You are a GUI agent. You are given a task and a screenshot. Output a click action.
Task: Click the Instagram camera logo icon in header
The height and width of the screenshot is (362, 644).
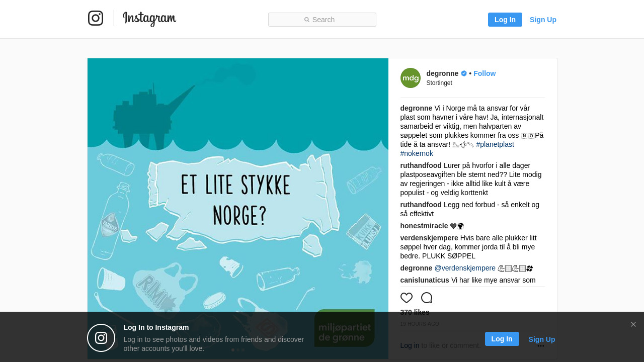pyautogui.click(x=96, y=18)
